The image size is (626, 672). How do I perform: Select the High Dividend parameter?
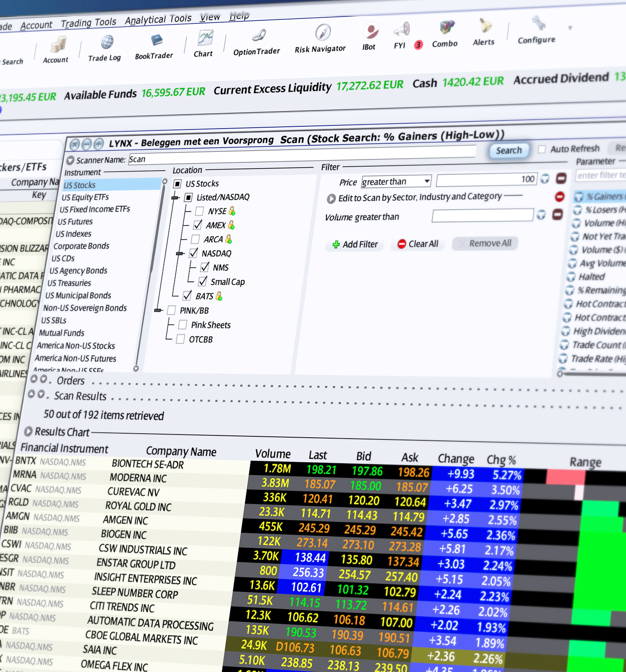[x=594, y=331]
